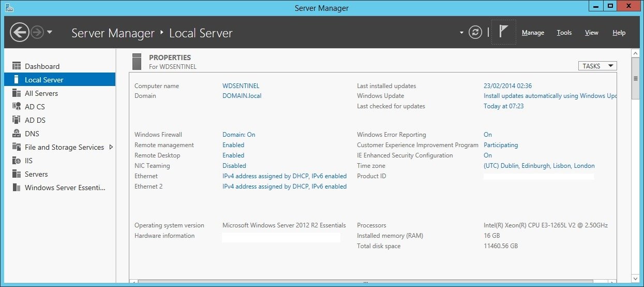The height and width of the screenshot is (287, 644).
Task: Click the 16 GB installed memory value
Action: (x=491, y=236)
